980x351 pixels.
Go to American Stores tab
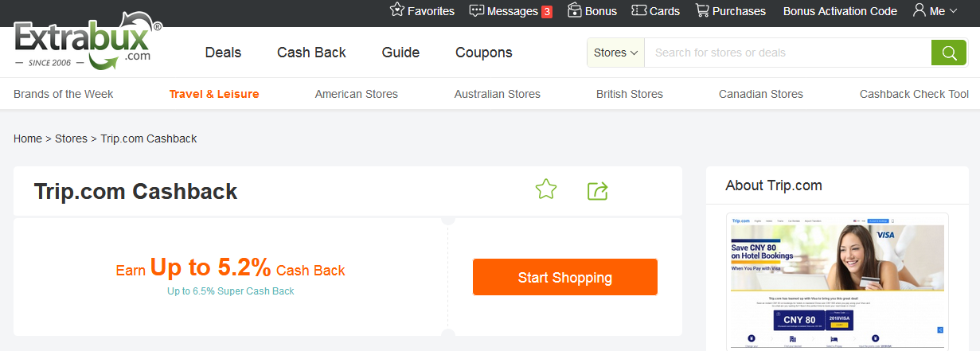coord(356,94)
